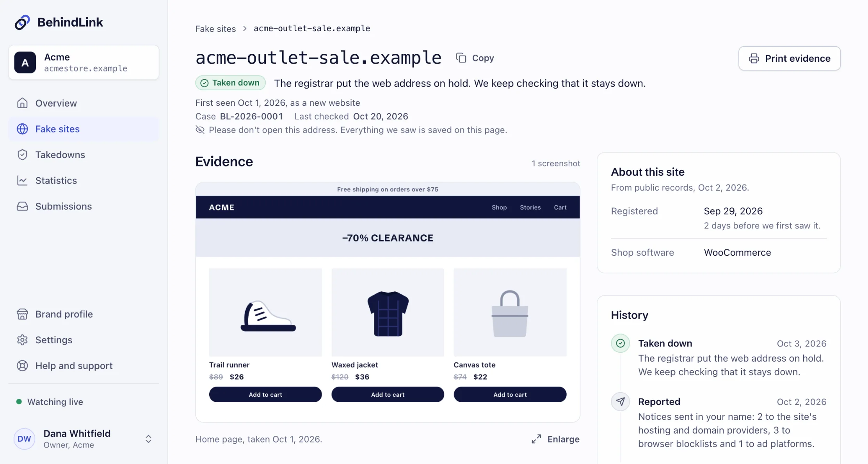
Task: Click the Reported paper-plane history icon
Action: [620, 402]
